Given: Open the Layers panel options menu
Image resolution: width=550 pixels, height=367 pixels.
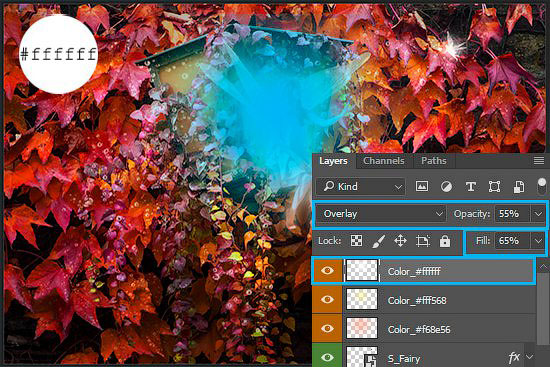Looking at the screenshot, I should (x=539, y=160).
